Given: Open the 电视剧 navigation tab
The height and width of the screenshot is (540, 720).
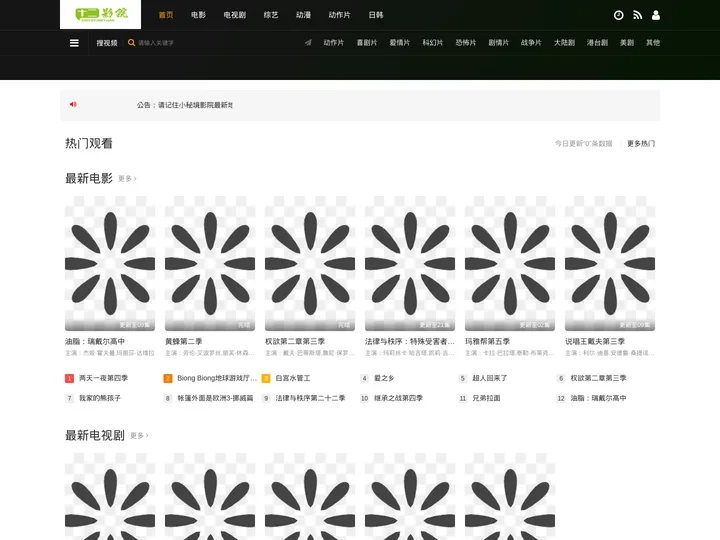Looking at the screenshot, I should [235, 15].
